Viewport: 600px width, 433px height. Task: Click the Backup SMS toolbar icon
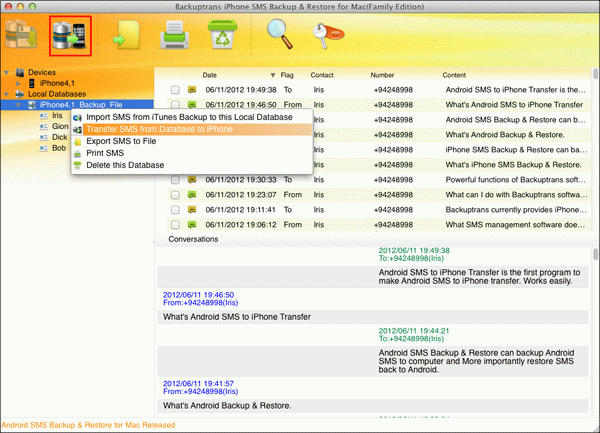click(21, 36)
